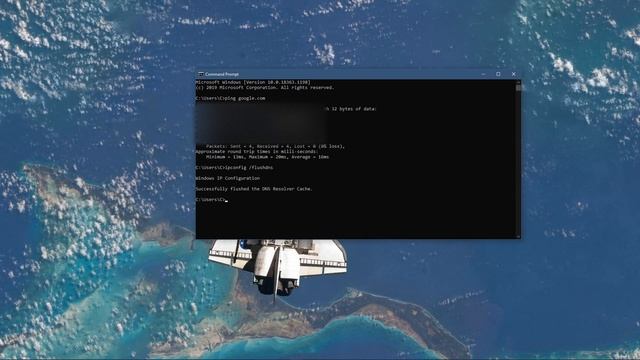The width and height of the screenshot is (640, 360).
Task: Click the 'Microsoft Corporation. All rights reserved.' line
Action: pos(265,87)
